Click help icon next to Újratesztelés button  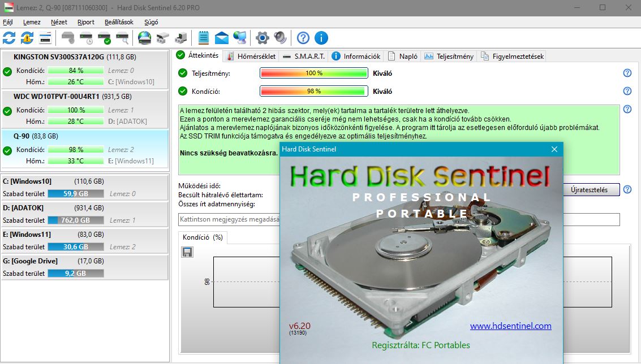click(627, 189)
